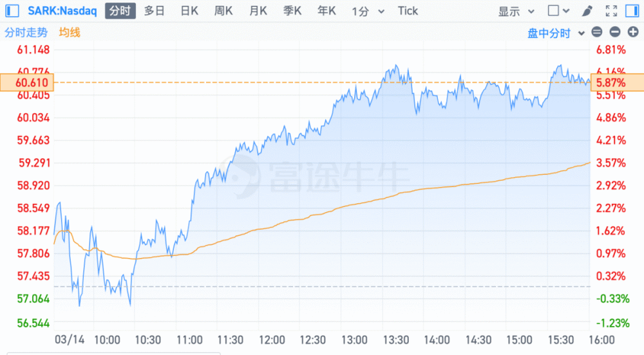Viewport: 644px width, 355px height.
Task: Open the 显示 display dropdown
Action: 516,11
